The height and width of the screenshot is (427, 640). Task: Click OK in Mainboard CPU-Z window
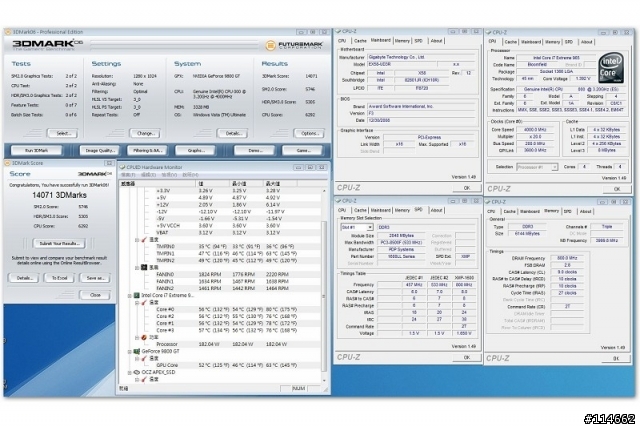tap(467, 188)
